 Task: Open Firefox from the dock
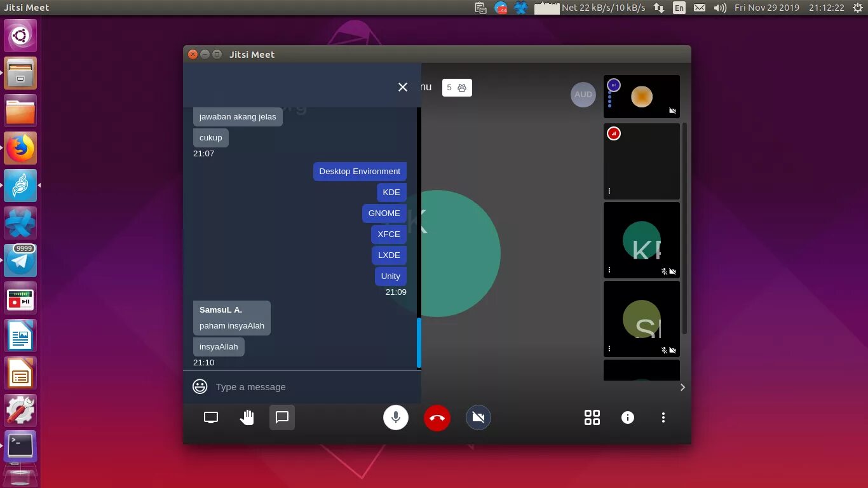click(x=20, y=148)
